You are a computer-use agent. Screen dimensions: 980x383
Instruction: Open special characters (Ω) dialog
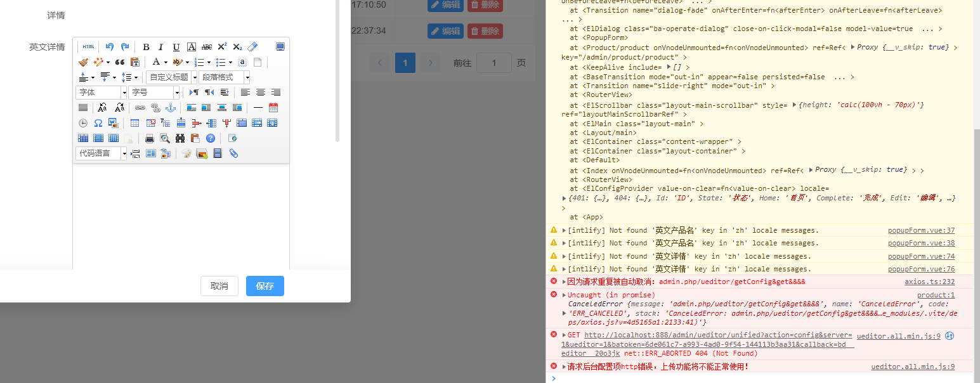click(x=98, y=123)
